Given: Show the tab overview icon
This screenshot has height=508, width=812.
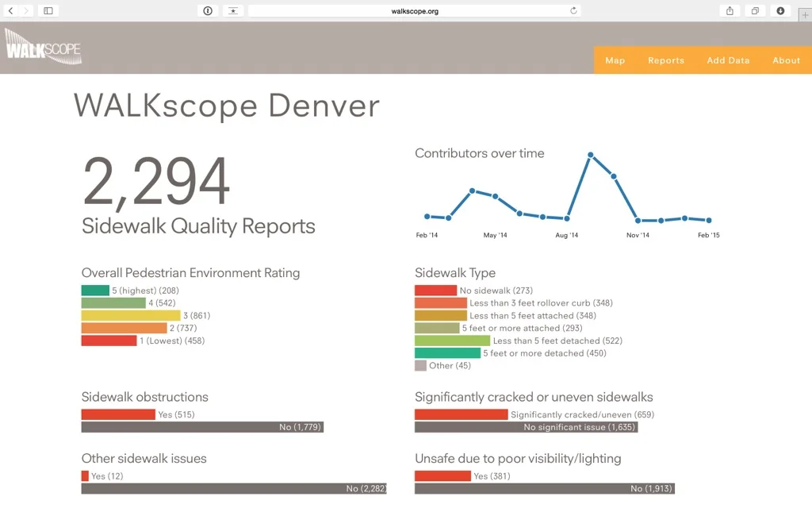Looking at the screenshot, I should [755, 10].
